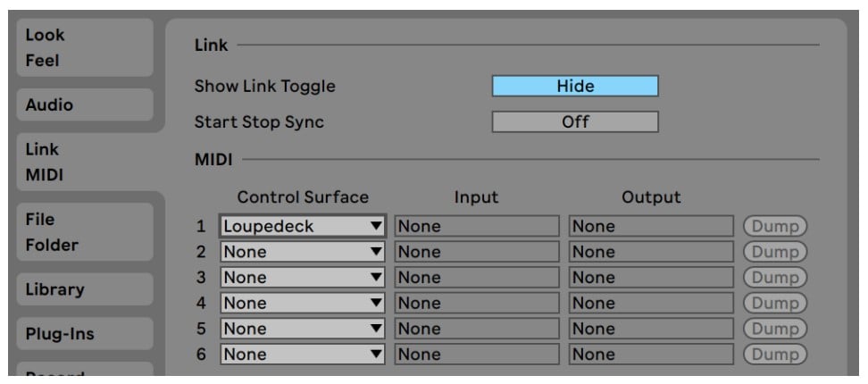Select the Link MIDI preferences tab
The image size is (868, 384).
coord(84,161)
